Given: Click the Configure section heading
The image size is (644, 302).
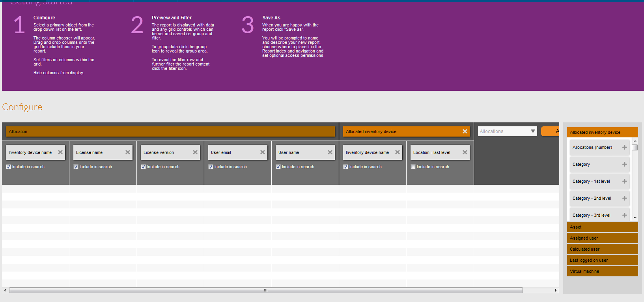Looking at the screenshot, I should [x=22, y=107].
